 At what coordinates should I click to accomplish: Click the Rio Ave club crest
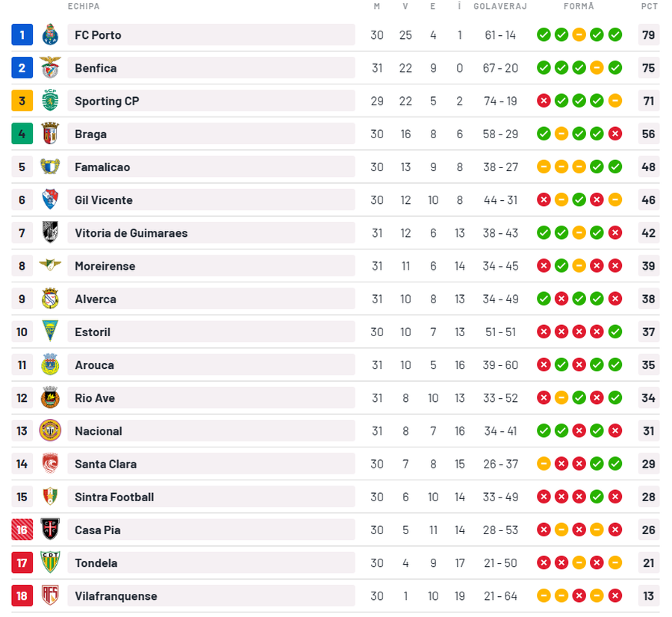[50, 397]
